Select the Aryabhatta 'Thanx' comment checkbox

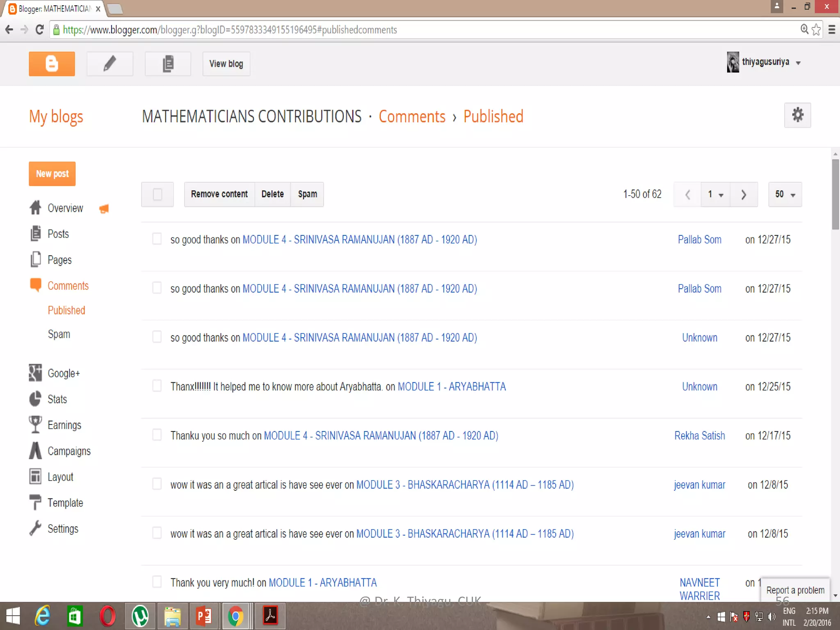157,386
